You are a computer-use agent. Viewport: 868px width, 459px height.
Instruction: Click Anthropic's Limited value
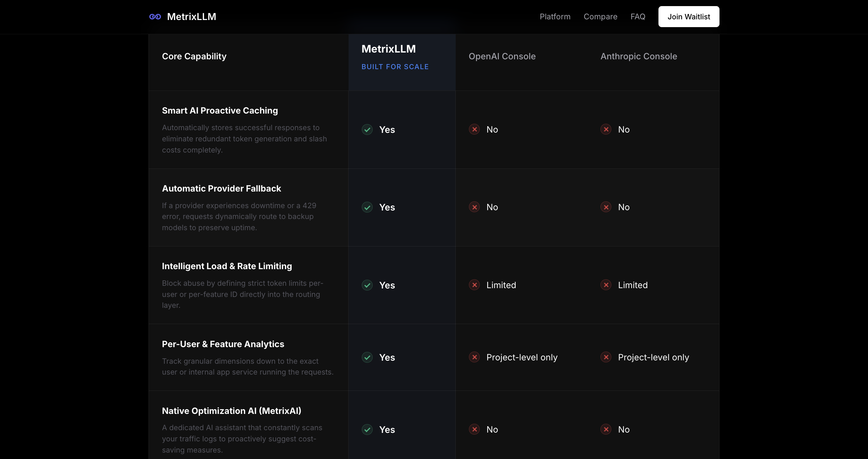[633, 285]
